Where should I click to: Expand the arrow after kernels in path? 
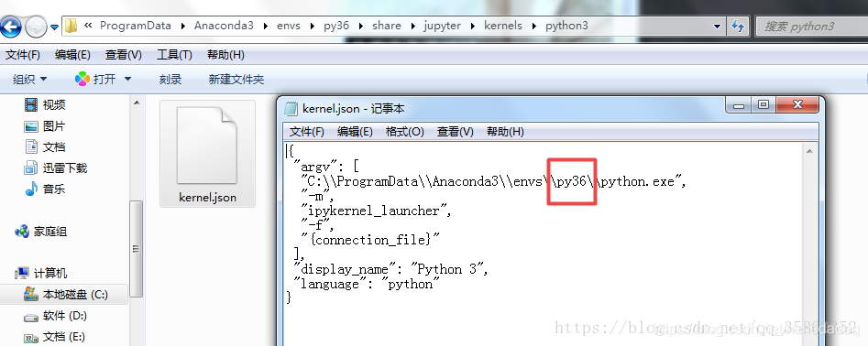click(533, 26)
